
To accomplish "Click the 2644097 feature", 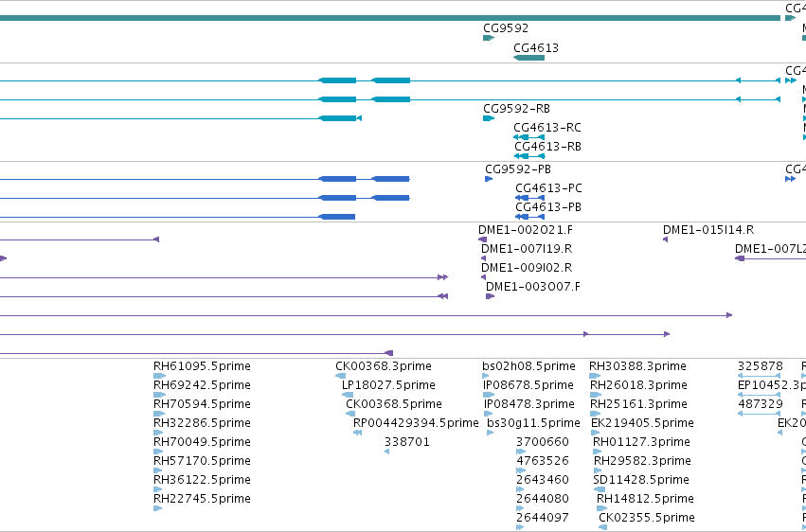I will (x=520, y=527).
